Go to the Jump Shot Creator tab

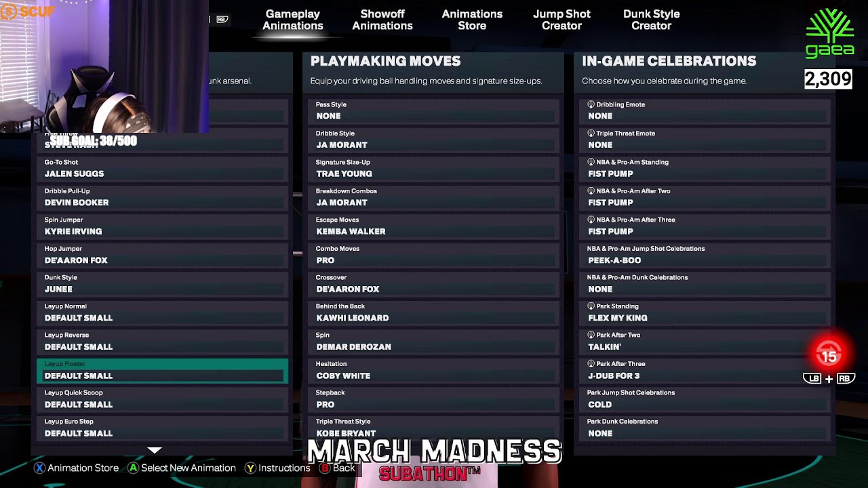point(561,20)
